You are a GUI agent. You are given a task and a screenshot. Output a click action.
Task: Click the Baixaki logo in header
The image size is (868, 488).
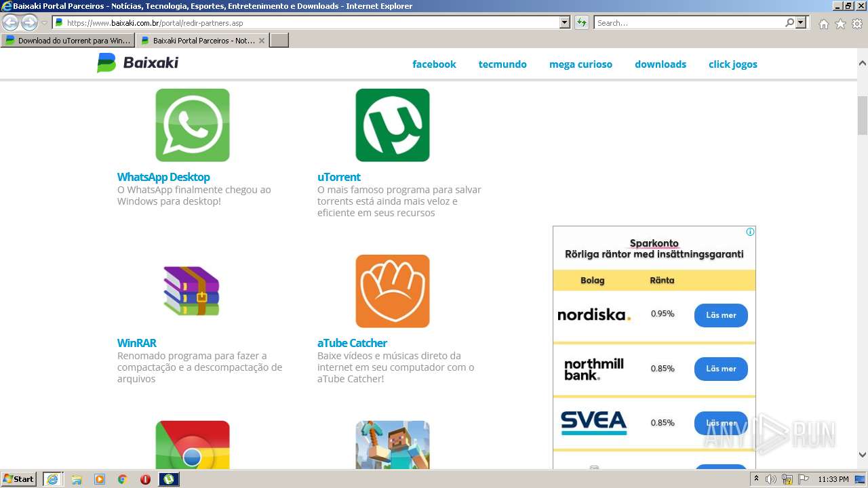pyautogui.click(x=138, y=63)
